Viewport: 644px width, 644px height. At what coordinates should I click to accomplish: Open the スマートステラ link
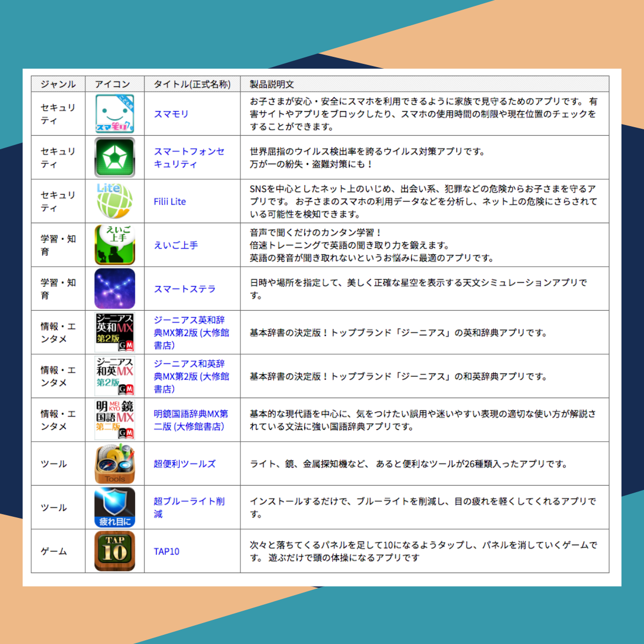click(x=185, y=289)
